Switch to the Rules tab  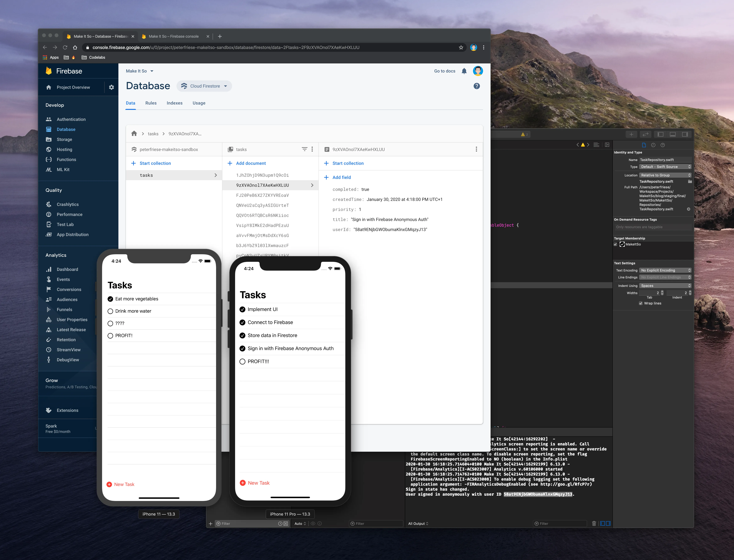coord(151,103)
